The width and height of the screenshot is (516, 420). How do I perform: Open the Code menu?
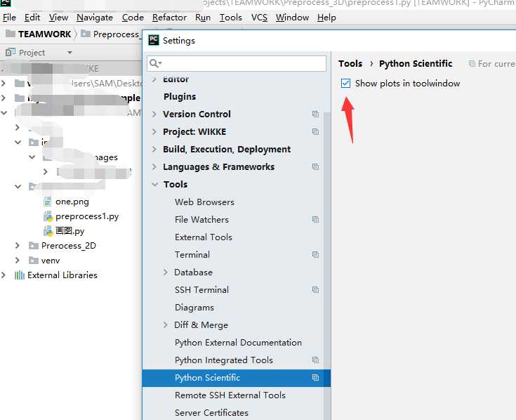coord(133,18)
